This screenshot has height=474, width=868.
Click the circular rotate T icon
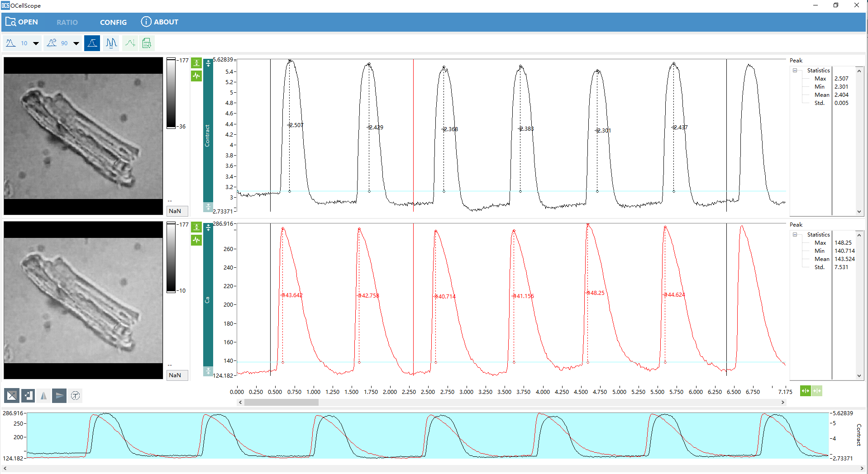[76, 396]
